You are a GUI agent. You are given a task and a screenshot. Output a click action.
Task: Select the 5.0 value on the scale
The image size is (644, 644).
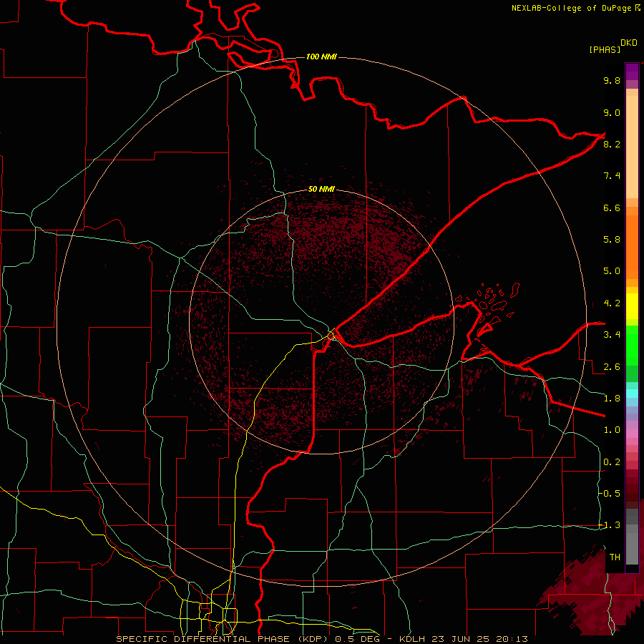(612, 271)
